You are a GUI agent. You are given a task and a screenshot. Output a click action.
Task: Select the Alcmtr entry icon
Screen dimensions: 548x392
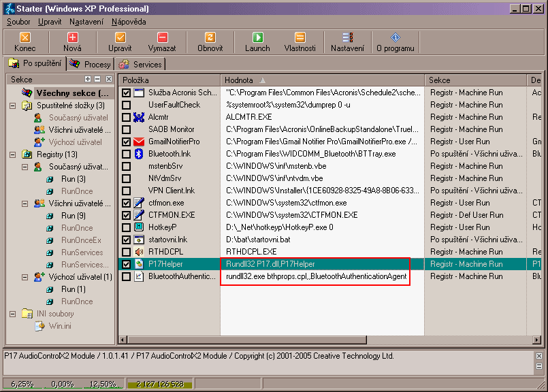click(139, 117)
